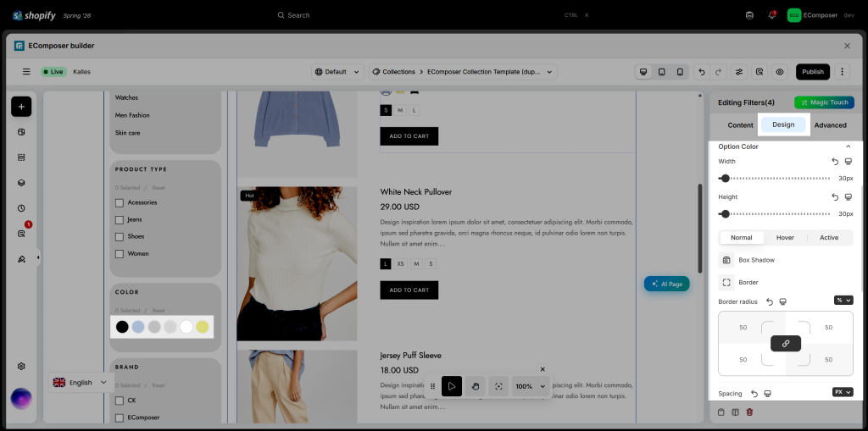868x431 pixels.
Task: Open page settings sliders icon
Action: pyautogui.click(x=739, y=72)
